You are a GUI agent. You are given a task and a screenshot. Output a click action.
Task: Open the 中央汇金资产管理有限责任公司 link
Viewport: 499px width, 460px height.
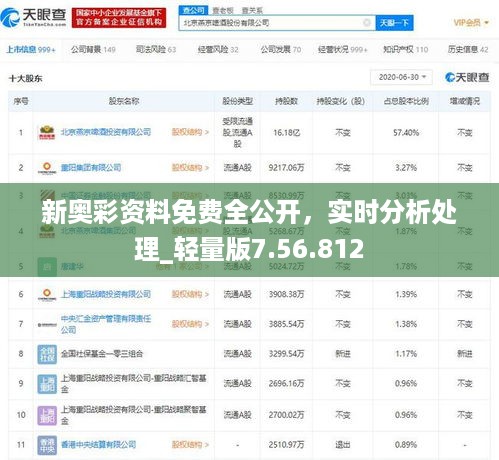(106, 324)
